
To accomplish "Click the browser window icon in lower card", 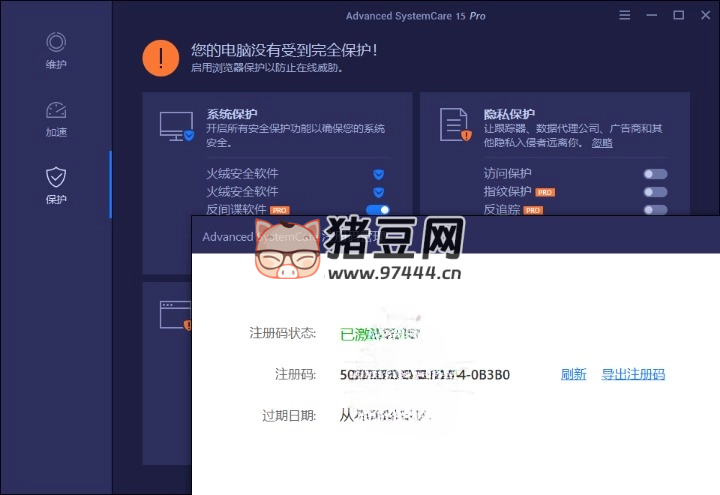I will click(x=175, y=317).
